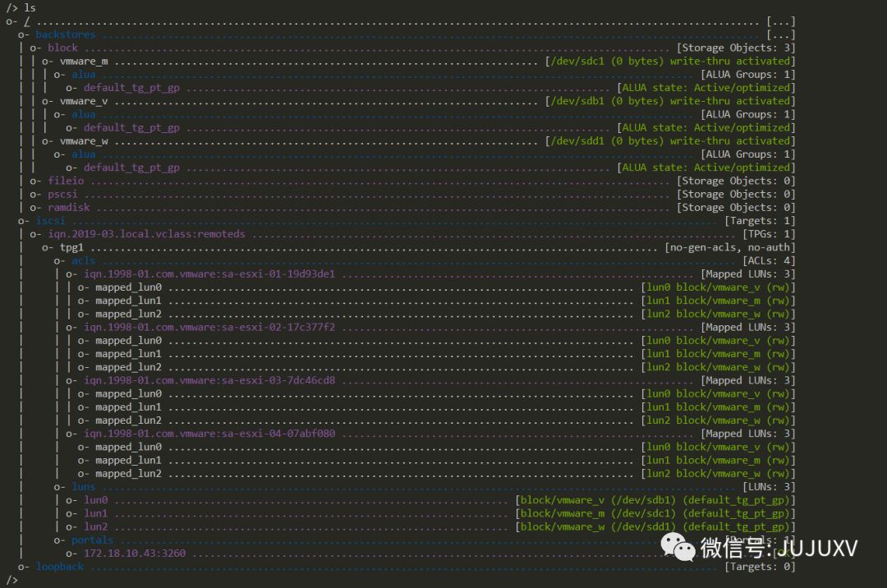
Task: Click 'Mapped LUNs: 3' on the sa-esxi-04 row
Action: [x=748, y=433]
